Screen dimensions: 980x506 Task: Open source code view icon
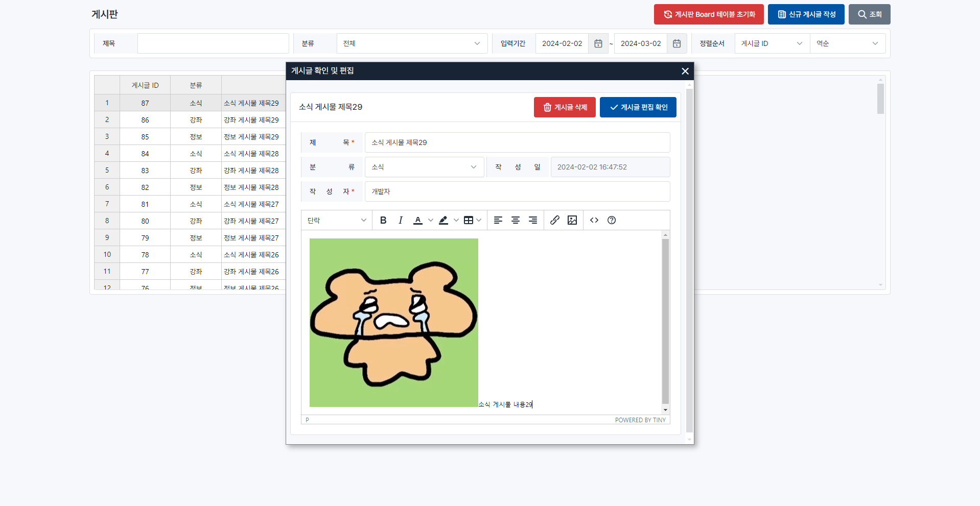[594, 220]
